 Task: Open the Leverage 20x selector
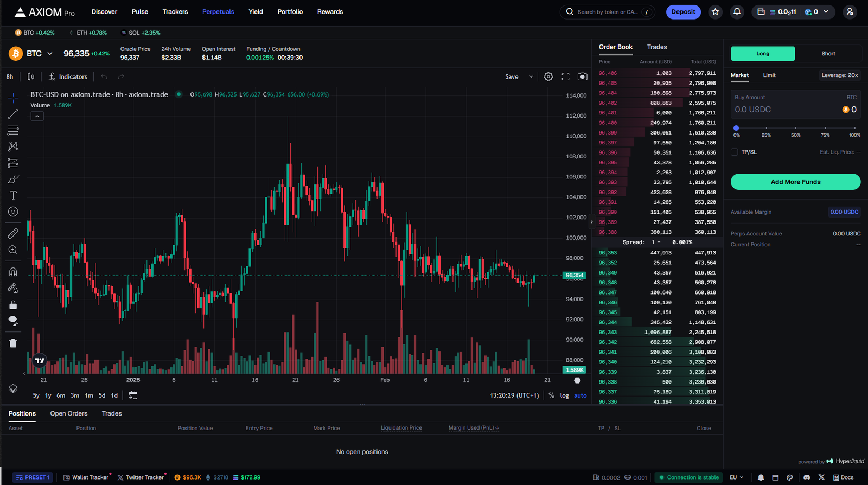tap(839, 75)
